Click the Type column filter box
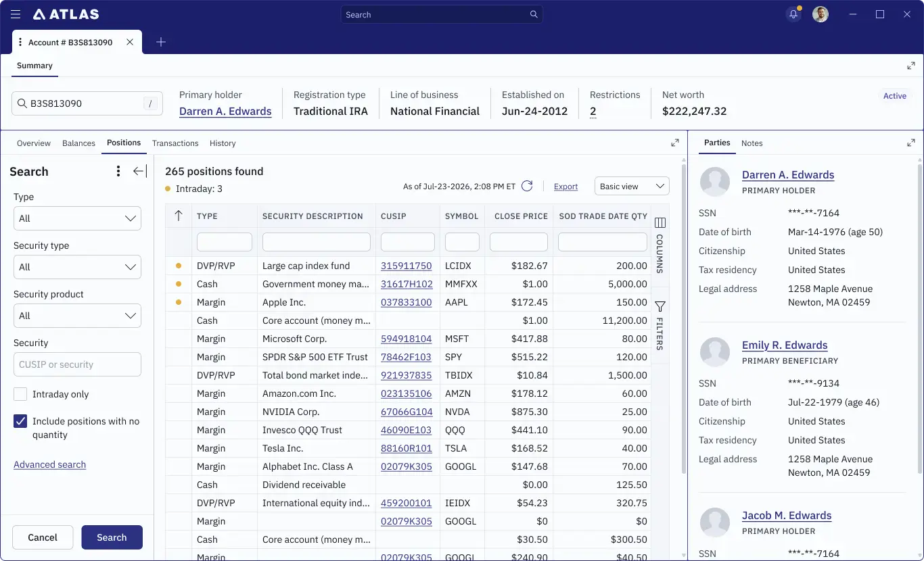 pyautogui.click(x=225, y=242)
